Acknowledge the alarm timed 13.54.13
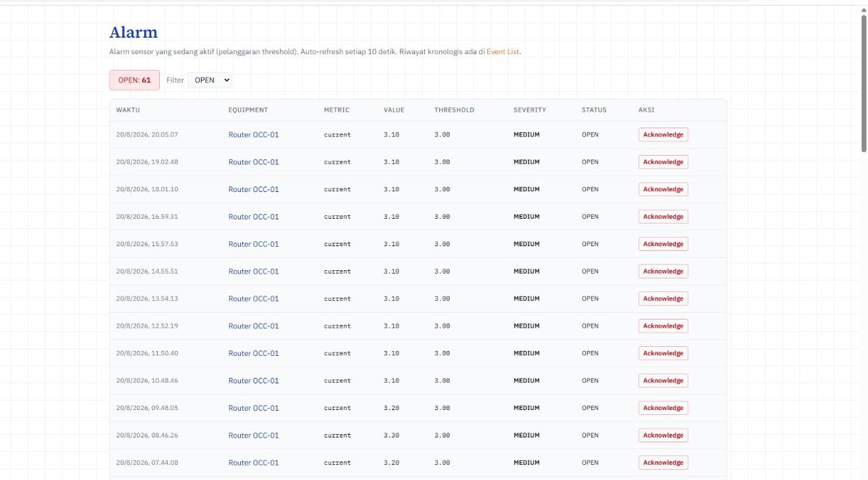Screen dimensions: 868x480 (663, 299)
